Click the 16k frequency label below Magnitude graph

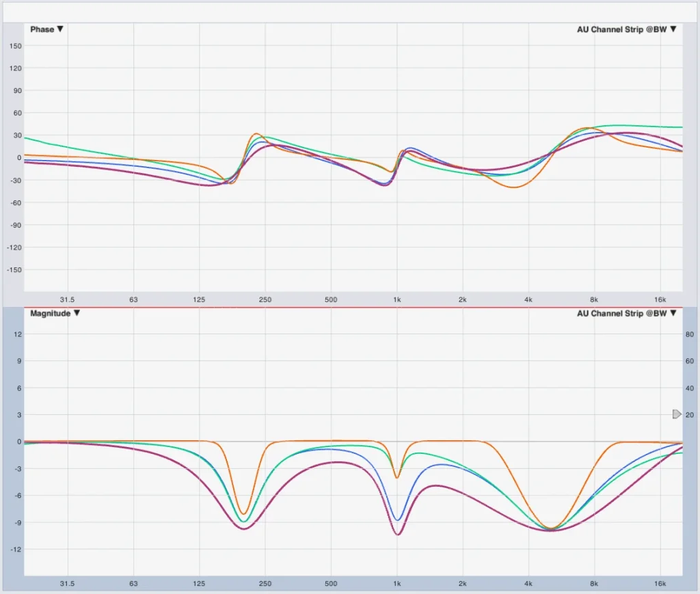(x=660, y=584)
